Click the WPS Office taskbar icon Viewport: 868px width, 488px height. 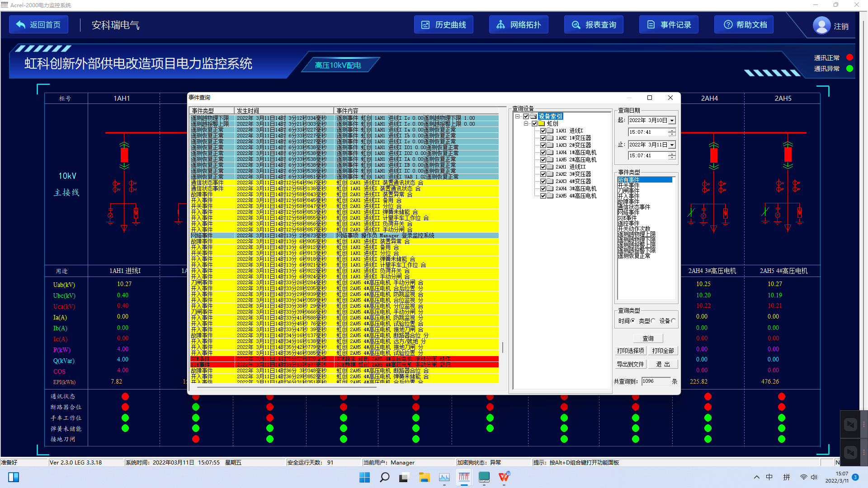[504, 477]
